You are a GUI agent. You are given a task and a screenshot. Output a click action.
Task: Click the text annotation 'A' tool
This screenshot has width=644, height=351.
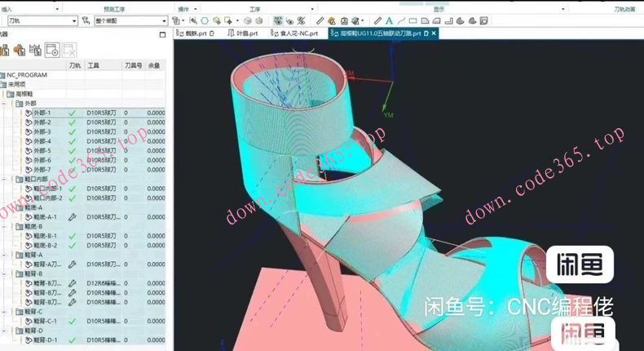389,20
